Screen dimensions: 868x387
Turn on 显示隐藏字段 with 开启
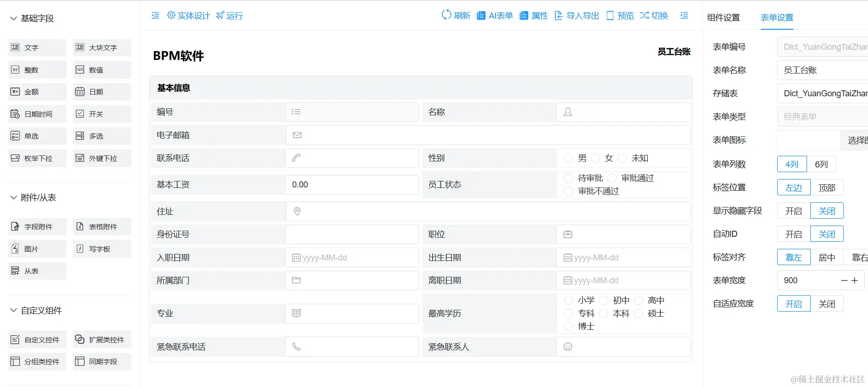point(793,211)
